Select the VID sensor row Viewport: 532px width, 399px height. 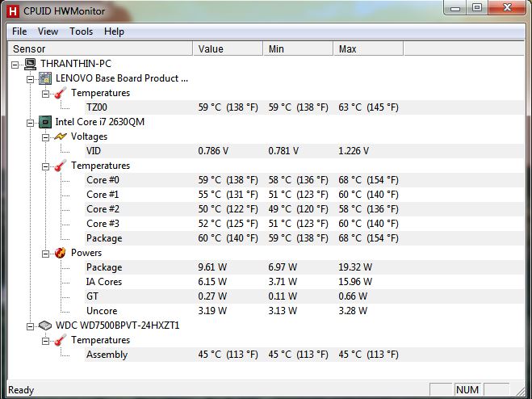[304, 151]
